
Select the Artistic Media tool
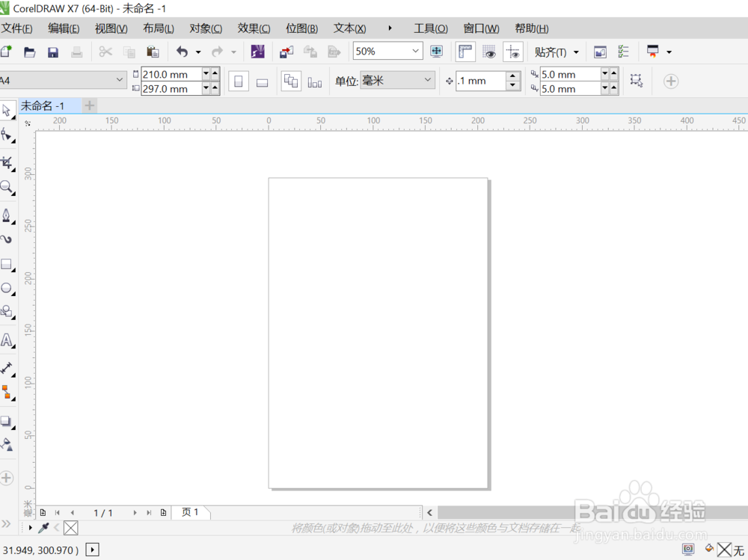[6, 239]
